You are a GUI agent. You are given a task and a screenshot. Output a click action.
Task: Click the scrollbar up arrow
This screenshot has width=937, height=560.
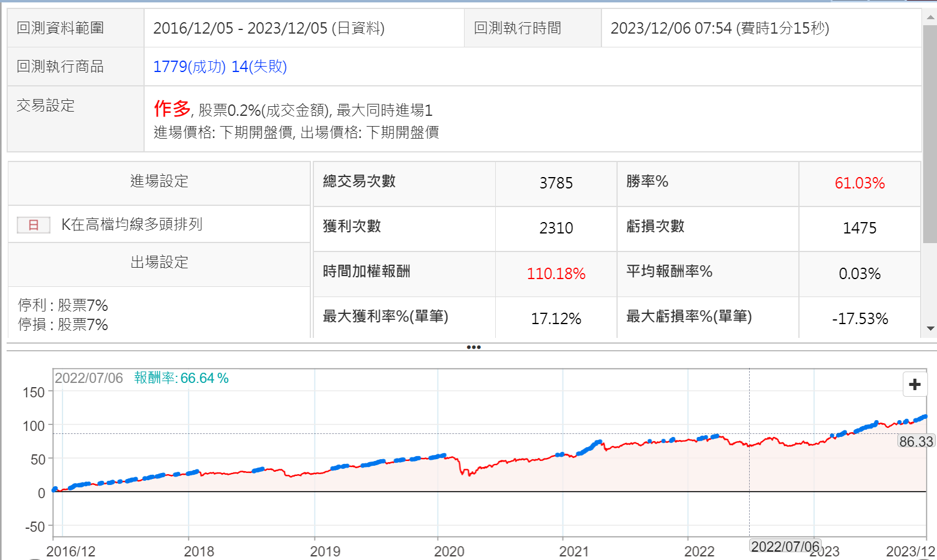930,17
